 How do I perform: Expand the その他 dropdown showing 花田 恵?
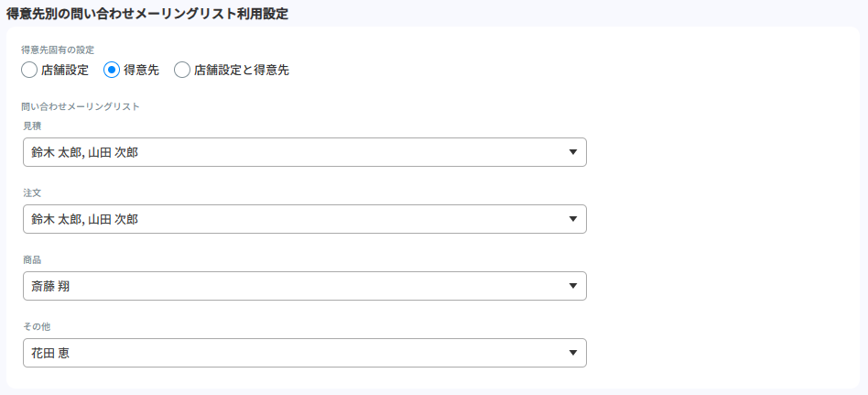click(x=304, y=353)
